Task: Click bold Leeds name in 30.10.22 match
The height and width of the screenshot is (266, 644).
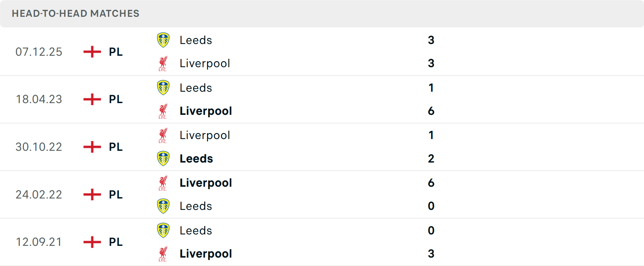Action: (x=196, y=159)
